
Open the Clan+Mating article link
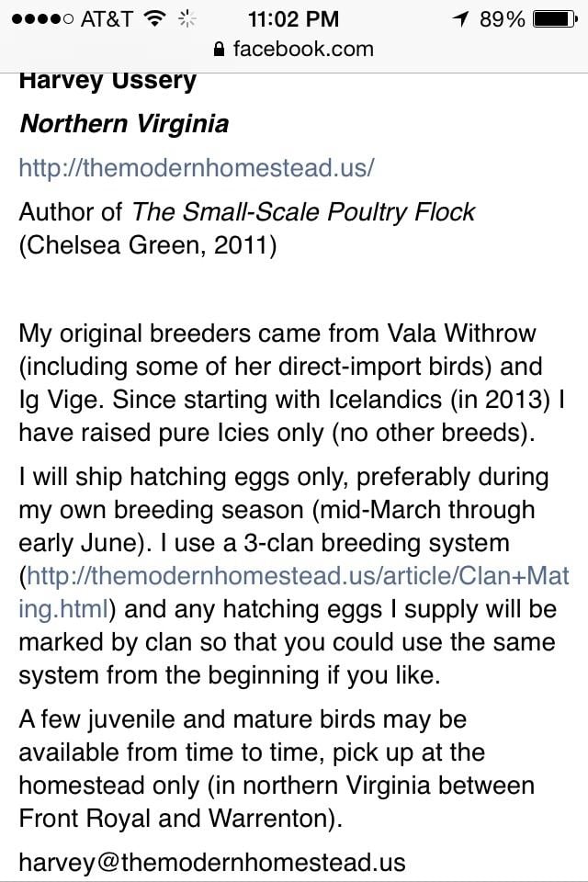point(294,593)
